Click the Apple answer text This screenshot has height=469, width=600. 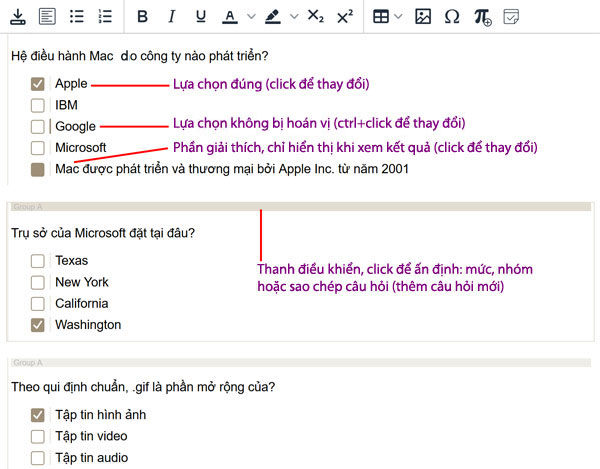pyautogui.click(x=71, y=84)
